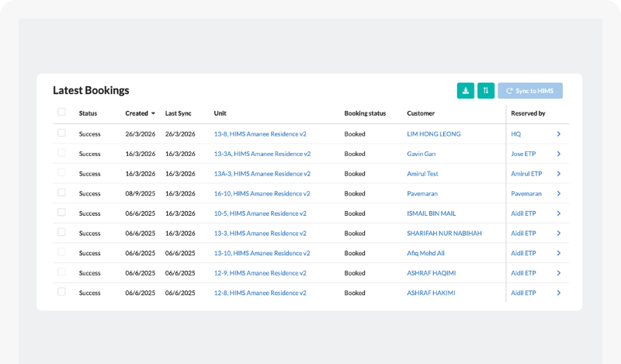Open unit 10-5, HIMS Amanee Residence v2
Screen dimensions: 621x364
coord(260,213)
